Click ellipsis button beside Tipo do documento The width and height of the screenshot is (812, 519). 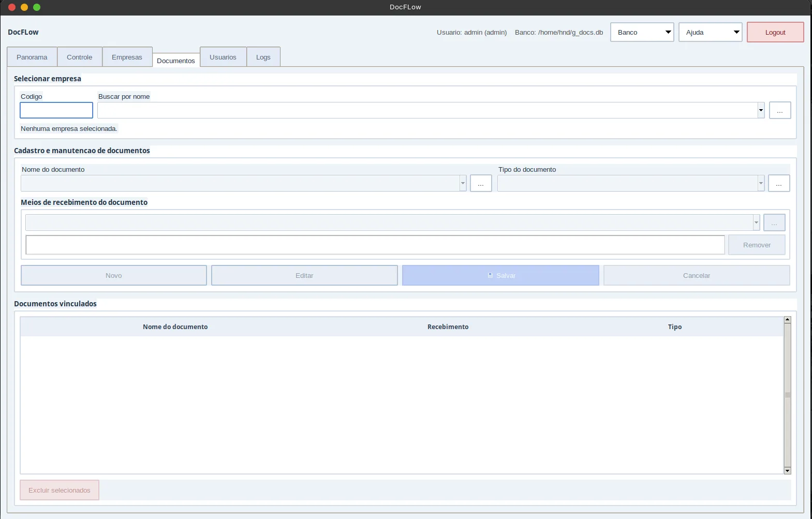coord(779,183)
